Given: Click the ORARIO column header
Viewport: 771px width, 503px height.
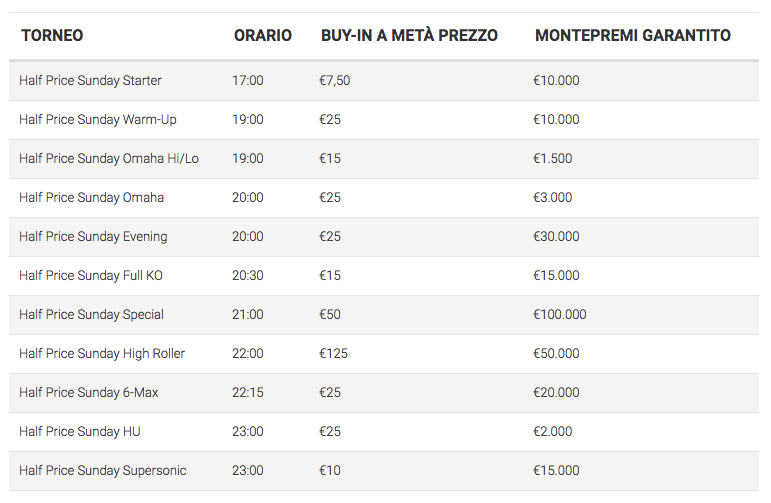Looking at the screenshot, I should pos(263,36).
